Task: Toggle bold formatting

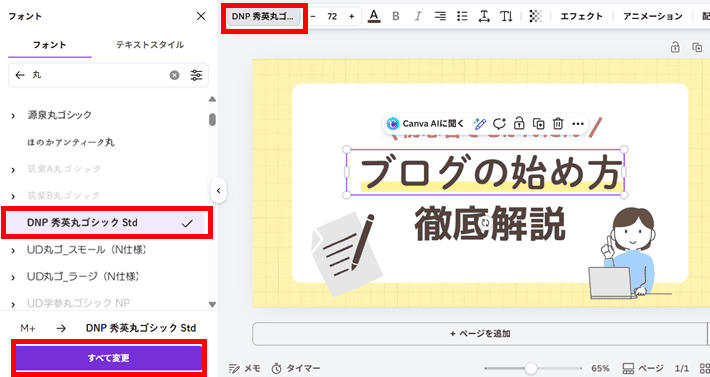Action: (396, 16)
